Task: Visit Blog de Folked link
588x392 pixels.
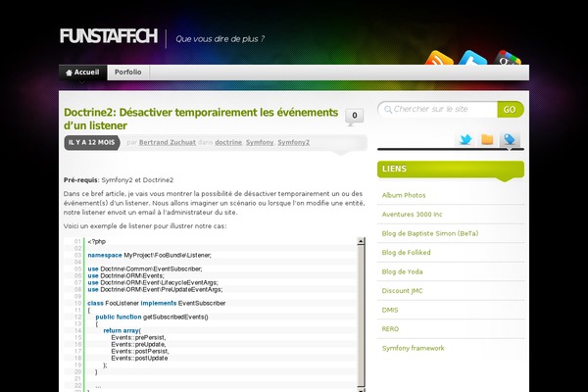Action: (406, 253)
